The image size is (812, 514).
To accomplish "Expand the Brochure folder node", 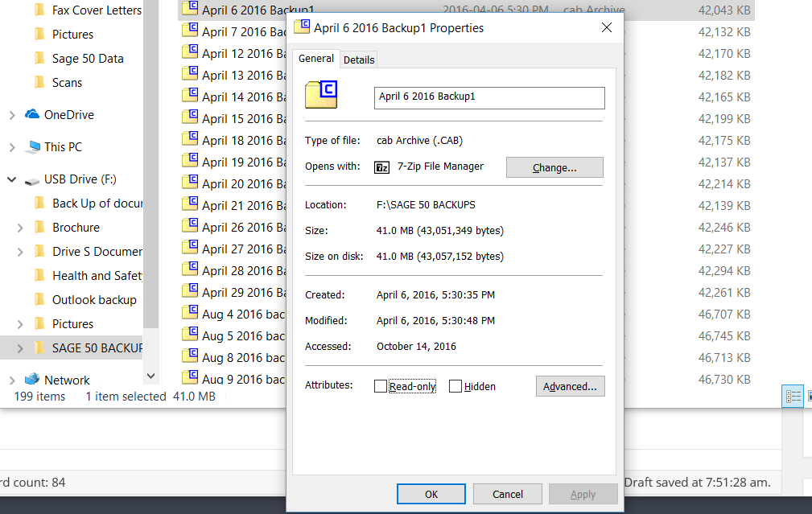I will (20, 228).
